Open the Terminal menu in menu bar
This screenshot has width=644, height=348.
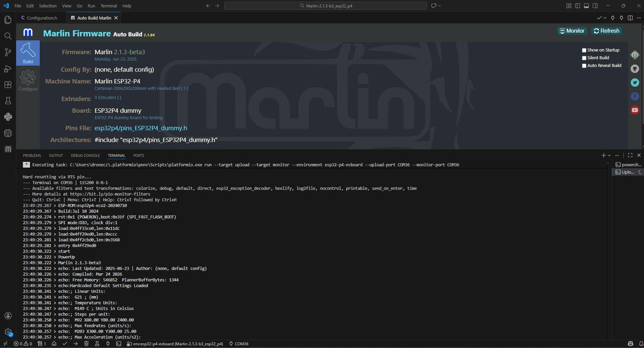pos(108,6)
